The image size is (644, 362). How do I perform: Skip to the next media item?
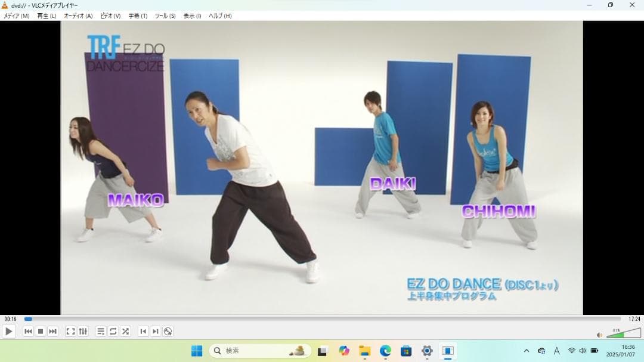53,332
